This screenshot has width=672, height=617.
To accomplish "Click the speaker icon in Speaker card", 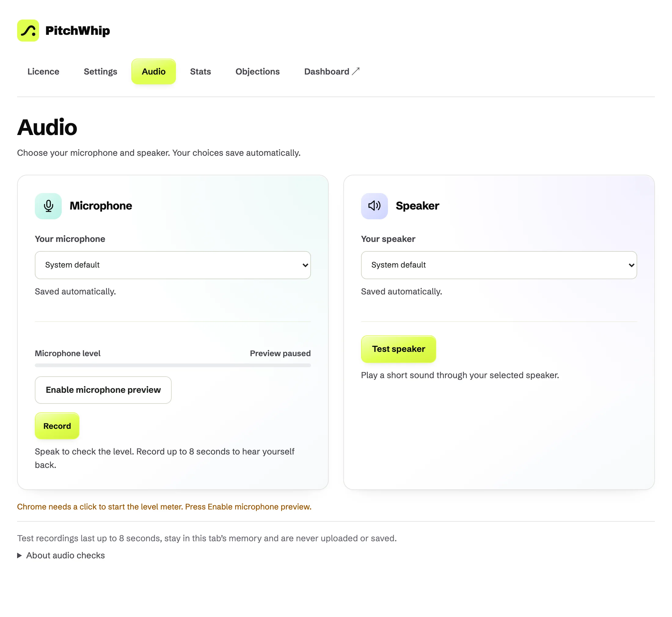I will click(x=374, y=206).
